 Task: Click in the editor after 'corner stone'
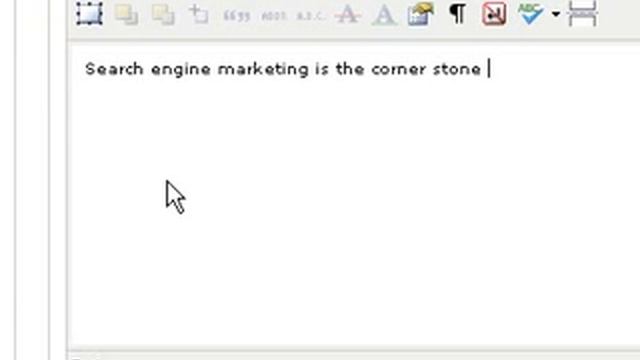[x=489, y=69]
